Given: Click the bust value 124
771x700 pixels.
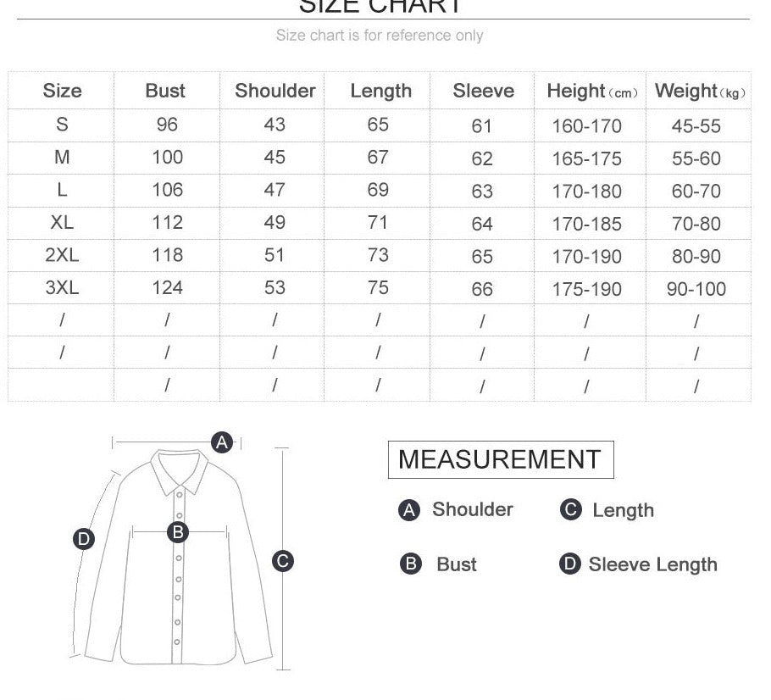Looking at the screenshot, I should [167, 288].
